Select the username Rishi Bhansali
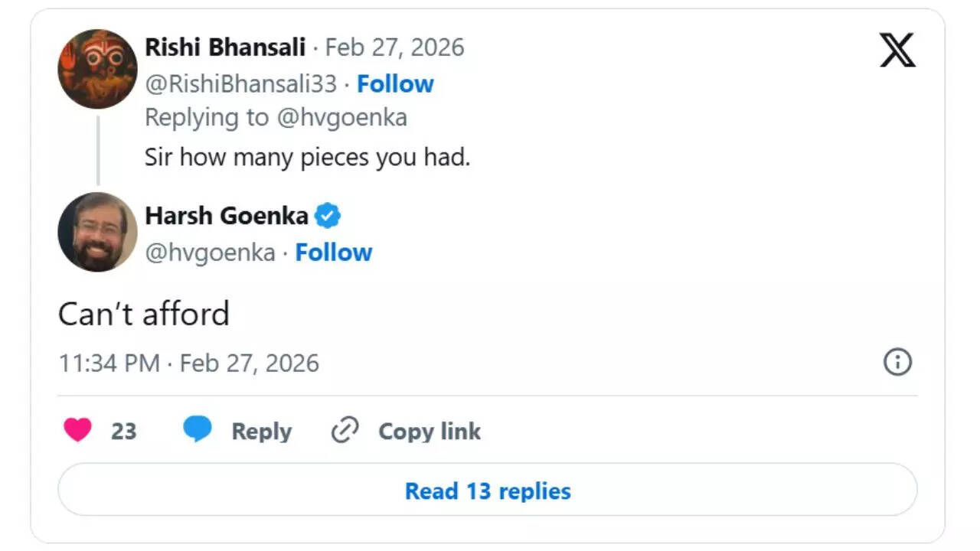Viewport: 980px width, 551px height. click(x=224, y=47)
